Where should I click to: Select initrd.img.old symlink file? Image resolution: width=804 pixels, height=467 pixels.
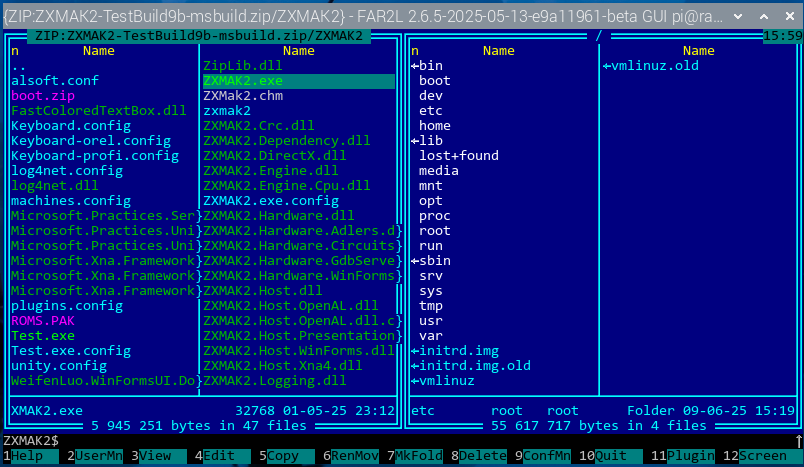click(471, 366)
